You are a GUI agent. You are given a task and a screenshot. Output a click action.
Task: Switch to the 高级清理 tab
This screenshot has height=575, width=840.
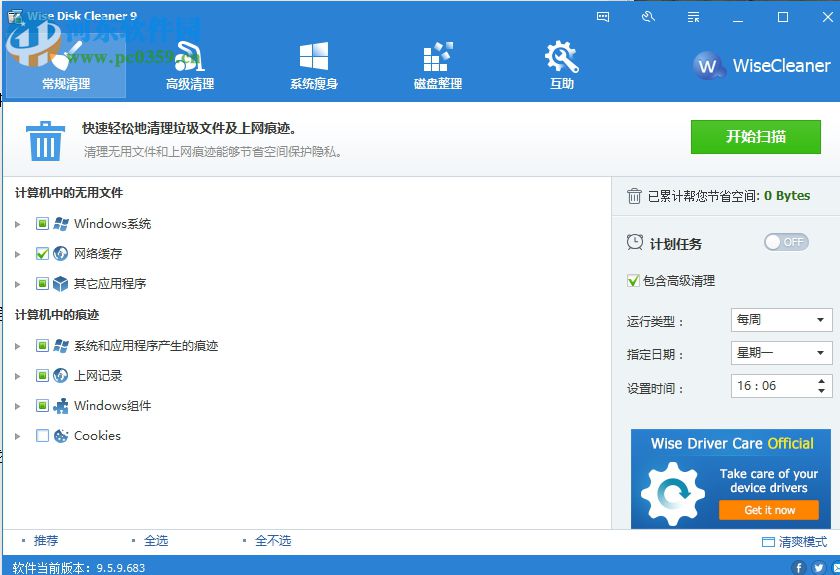pos(190,66)
